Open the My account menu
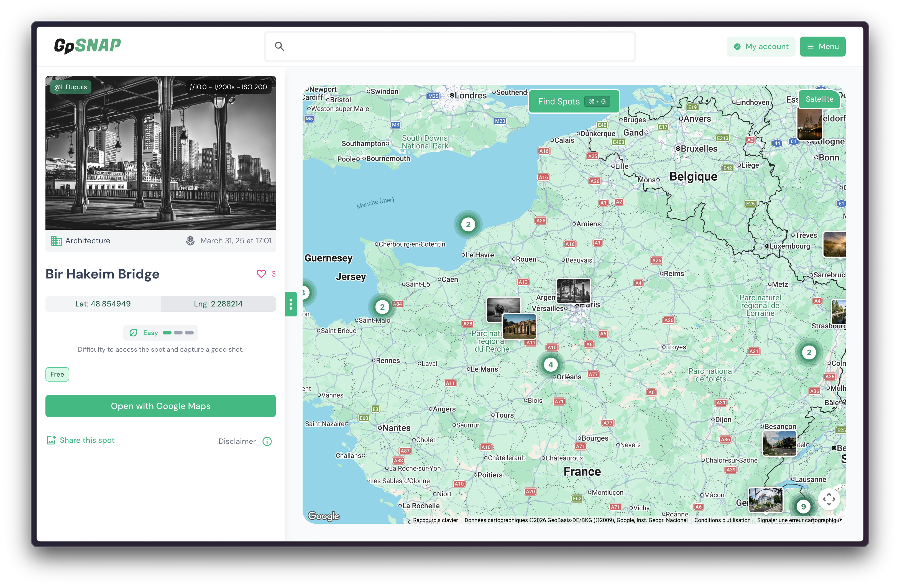This screenshot has width=900, height=588. pos(761,46)
